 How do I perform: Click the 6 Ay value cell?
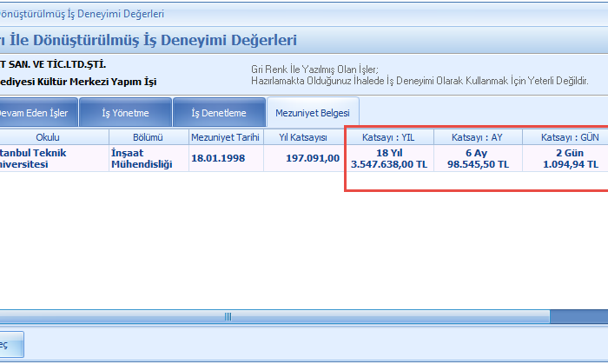point(478,158)
